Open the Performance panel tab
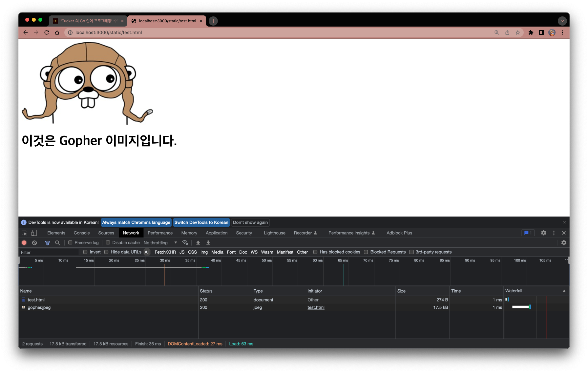 pos(160,233)
